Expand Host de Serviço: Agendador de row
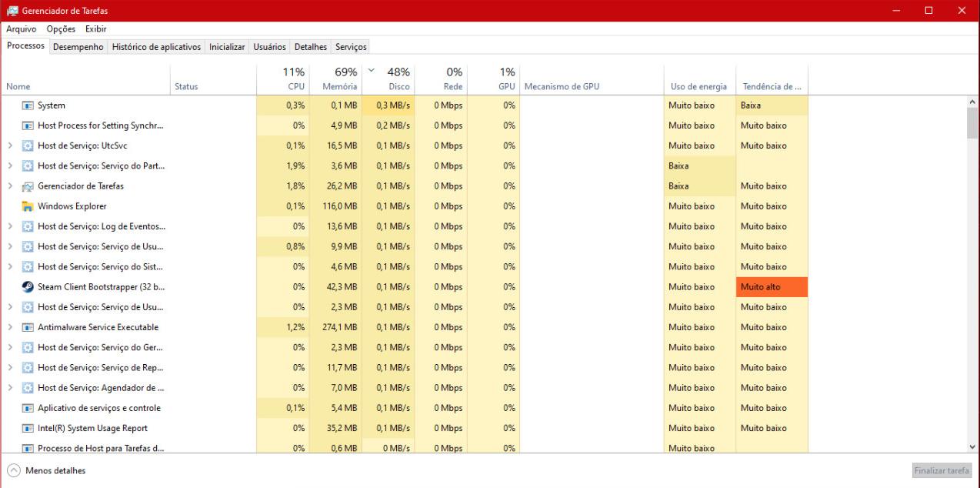This screenshot has width=980, height=488. pos(10,388)
